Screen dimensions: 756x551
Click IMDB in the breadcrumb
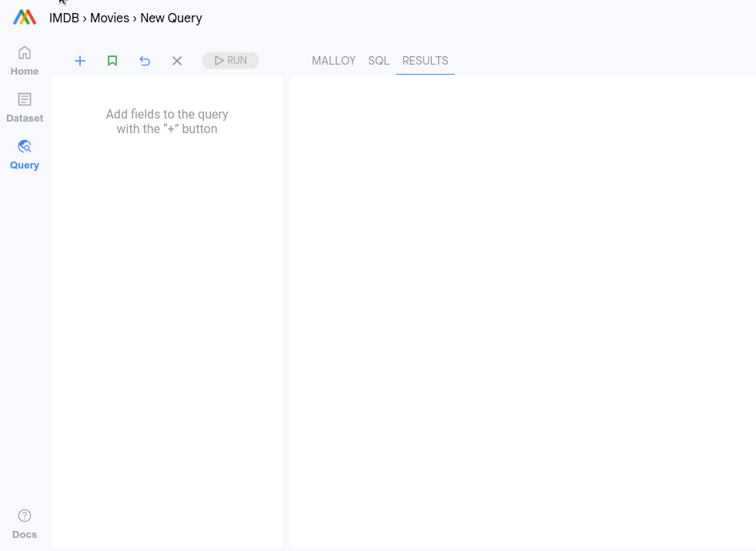pyautogui.click(x=64, y=18)
